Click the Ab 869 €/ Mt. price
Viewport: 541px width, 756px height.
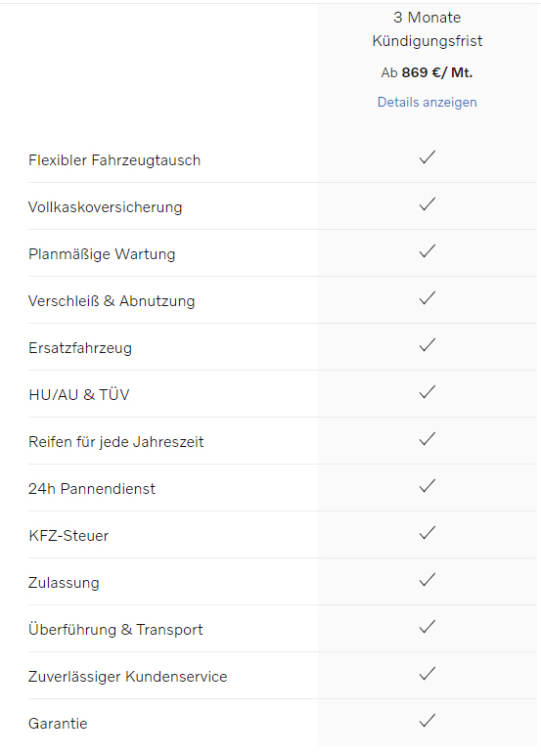coord(427,72)
